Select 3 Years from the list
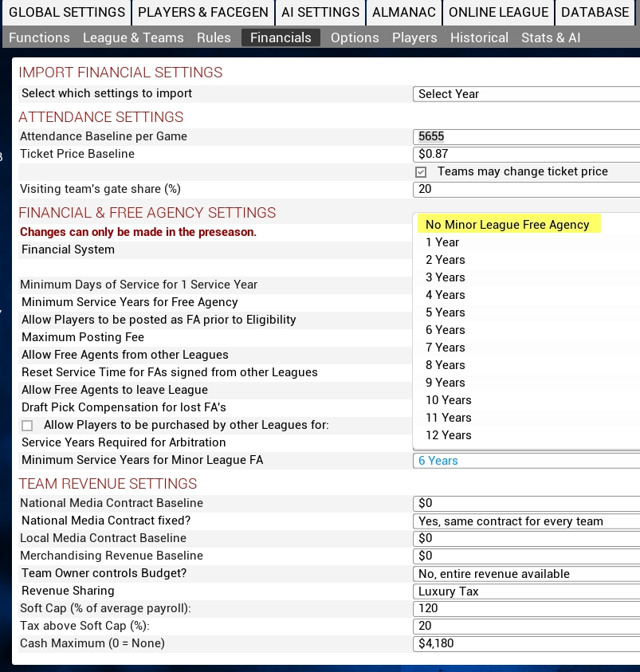The height and width of the screenshot is (672, 640). (446, 277)
